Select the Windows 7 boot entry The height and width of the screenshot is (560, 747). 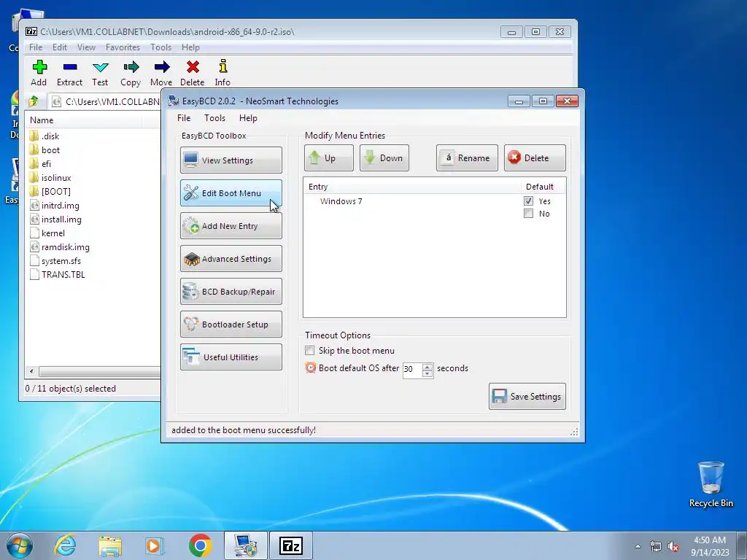[341, 201]
